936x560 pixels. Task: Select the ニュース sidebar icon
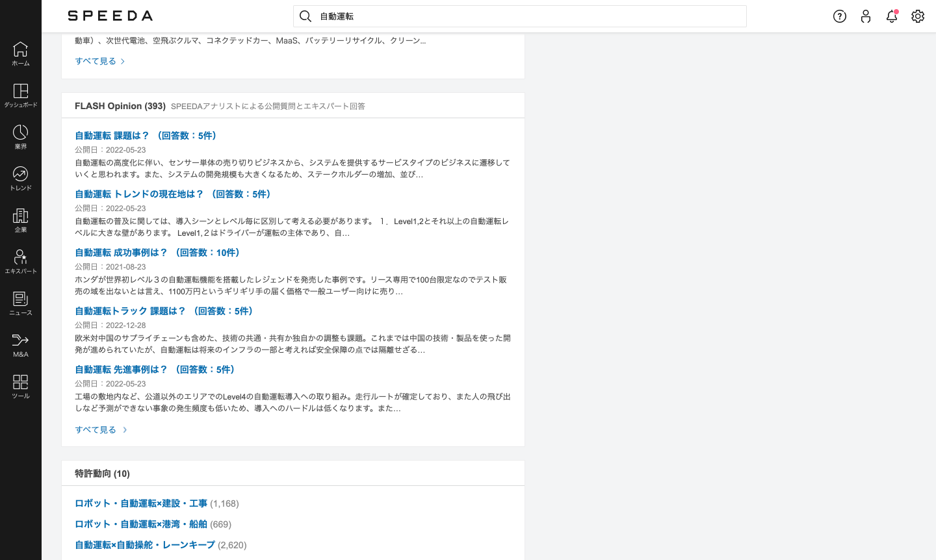coord(20,301)
